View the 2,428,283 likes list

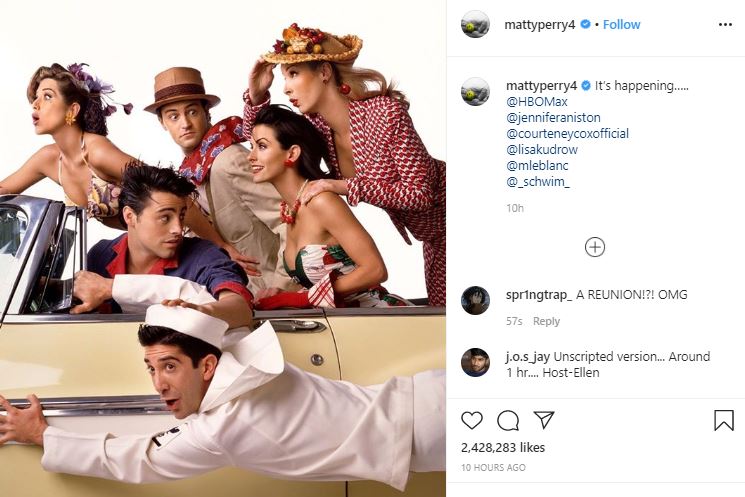click(x=503, y=448)
